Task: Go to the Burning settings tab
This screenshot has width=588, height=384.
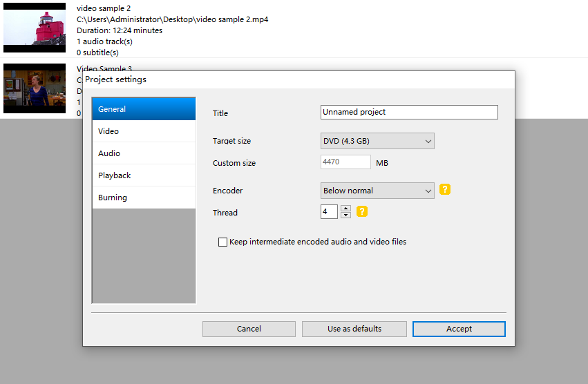Action: [144, 198]
